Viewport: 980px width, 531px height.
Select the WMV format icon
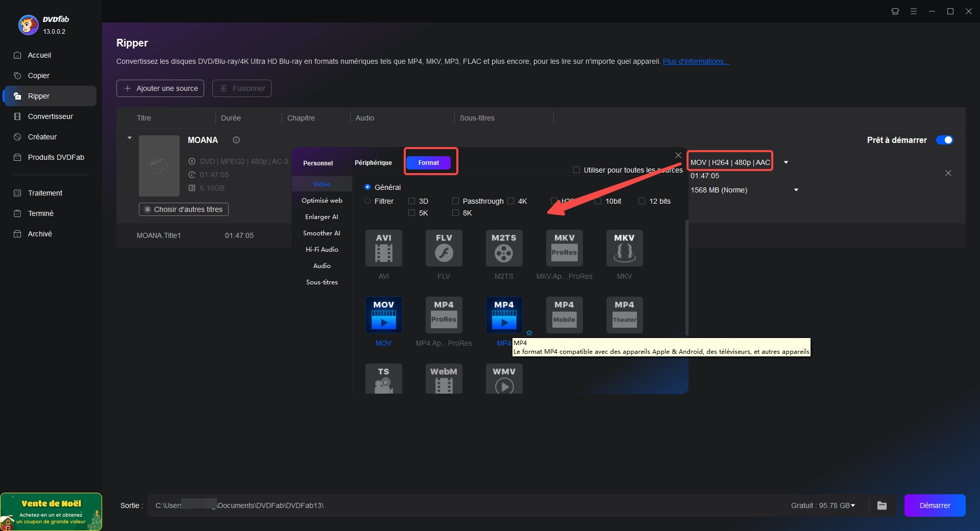504,378
